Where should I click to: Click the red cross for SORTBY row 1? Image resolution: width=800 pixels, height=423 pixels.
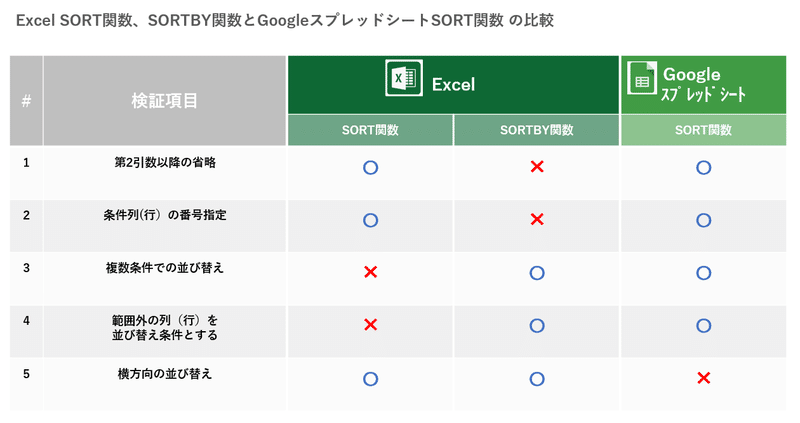pos(537,166)
